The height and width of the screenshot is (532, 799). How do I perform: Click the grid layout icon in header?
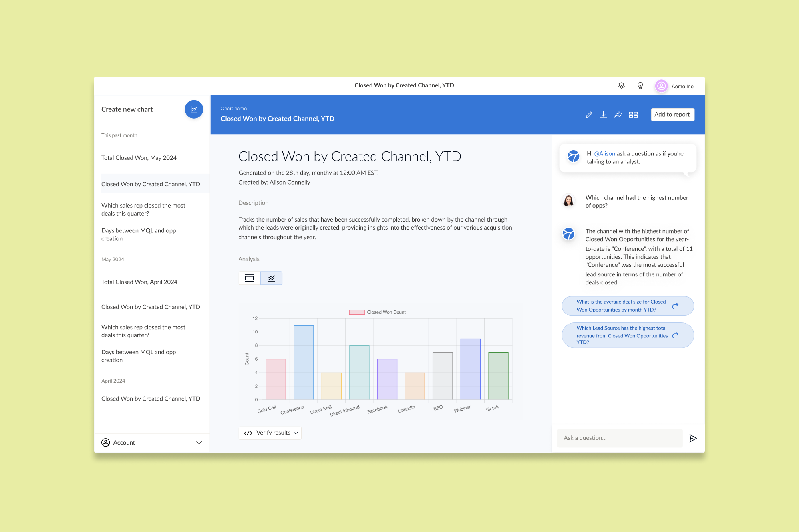[633, 115]
